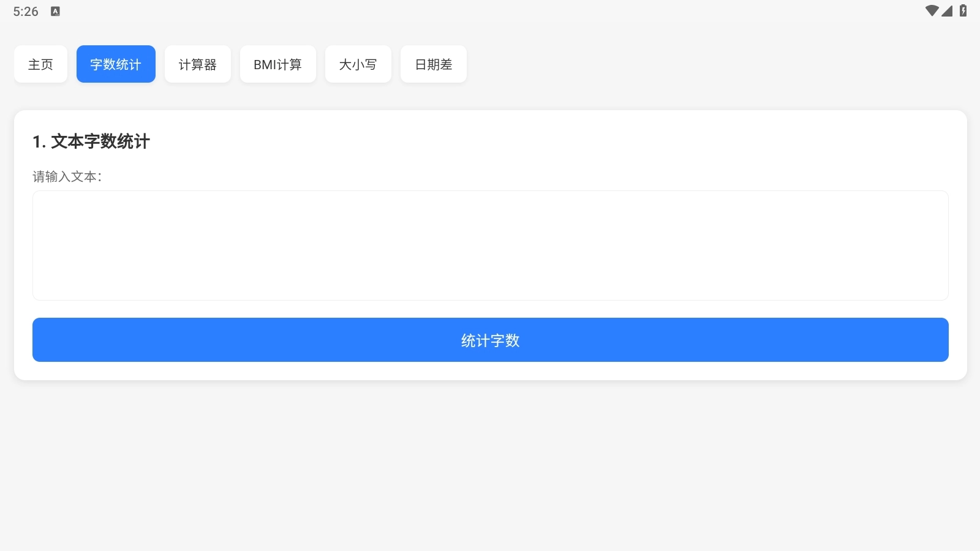The height and width of the screenshot is (551, 980).
Task: Open the calculator via 计算器 tab
Action: (197, 64)
